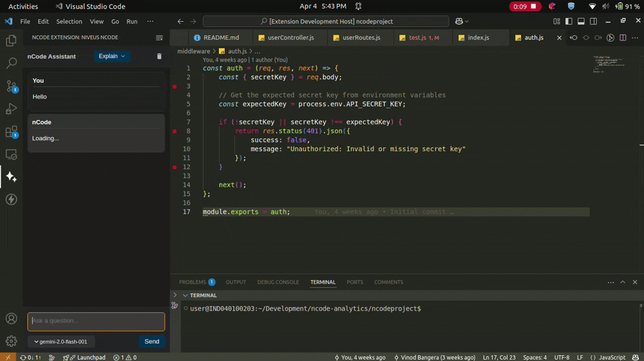
Task: Open the Run and Debug view
Action: [11, 109]
